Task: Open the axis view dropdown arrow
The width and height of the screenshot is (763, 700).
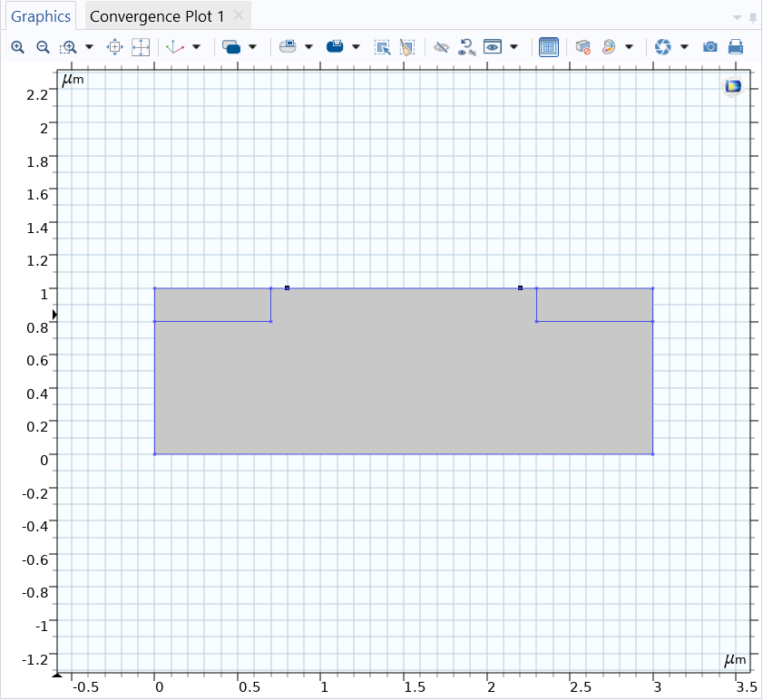Action: [x=197, y=47]
